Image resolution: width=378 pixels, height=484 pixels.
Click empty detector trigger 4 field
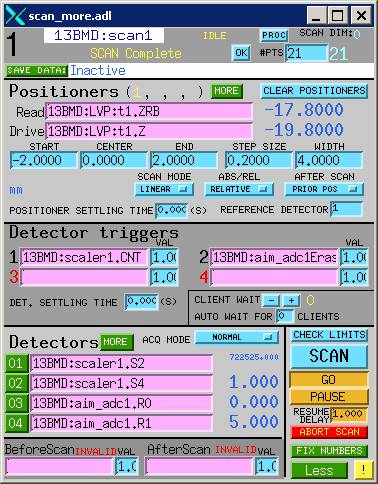pos(274,277)
